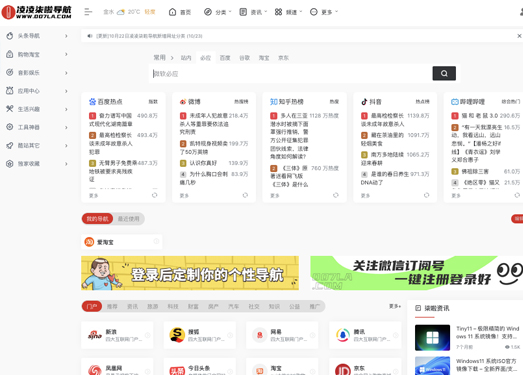523x375 pixels.
Task: Expand the 应用中心 sidebar chevron
Action: (x=66, y=91)
